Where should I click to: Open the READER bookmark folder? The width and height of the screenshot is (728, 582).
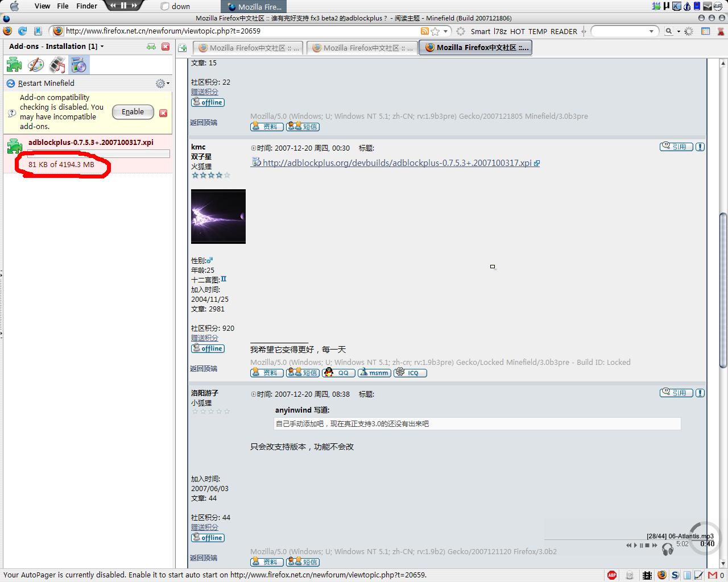point(564,32)
